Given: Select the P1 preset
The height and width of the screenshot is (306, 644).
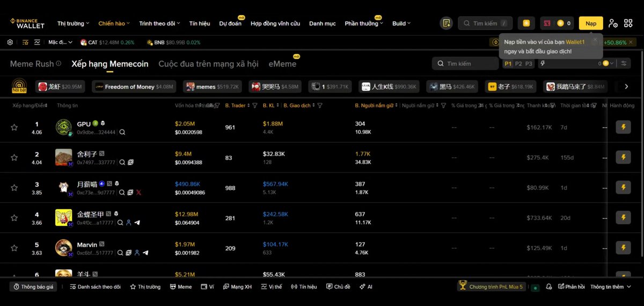Looking at the screenshot, I should (508, 63).
